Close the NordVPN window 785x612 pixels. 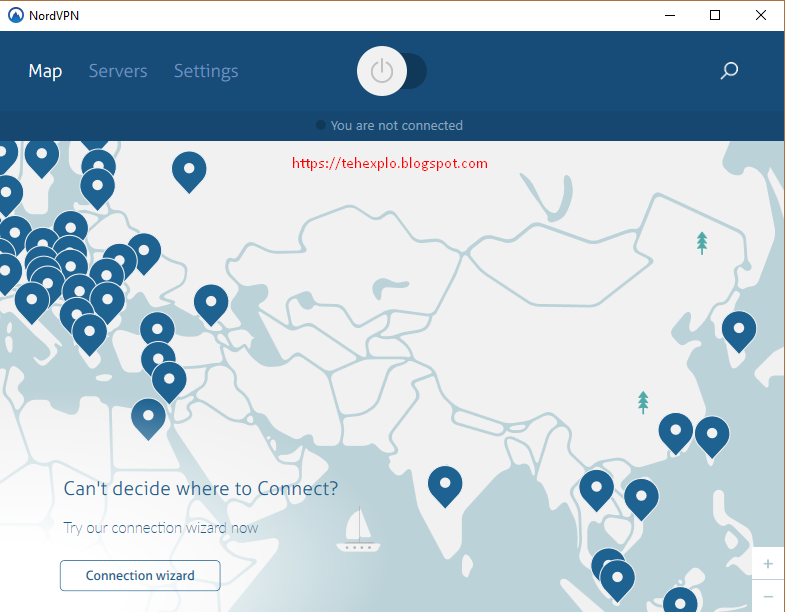tap(760, 15)
